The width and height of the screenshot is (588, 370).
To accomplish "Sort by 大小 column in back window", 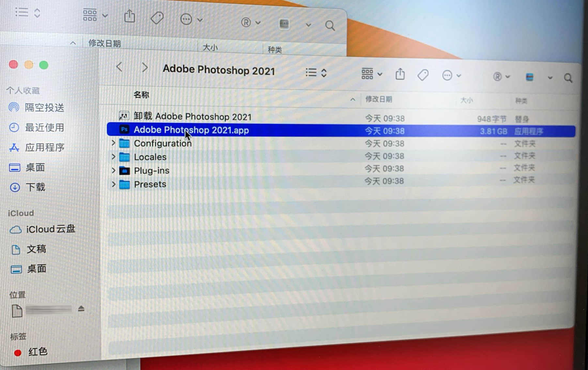I will [210, 47].
